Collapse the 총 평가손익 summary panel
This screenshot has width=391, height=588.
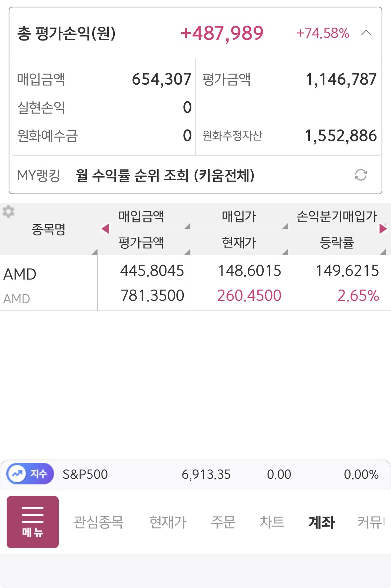366,33
